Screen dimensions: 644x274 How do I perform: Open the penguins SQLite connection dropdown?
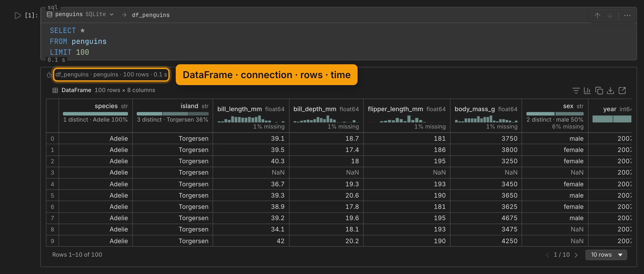[80, 15]
